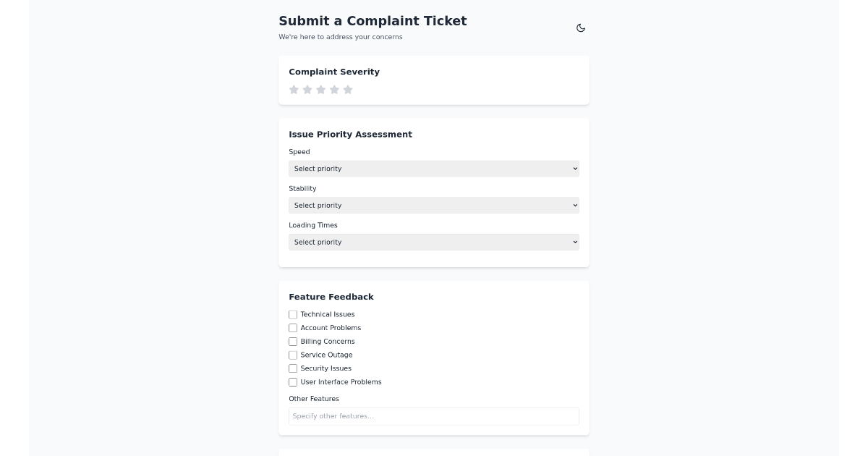This screenshot has height=456, width=868.
Task: Give a one-star complaint severity rating
Action: click(x=294, y=90)
